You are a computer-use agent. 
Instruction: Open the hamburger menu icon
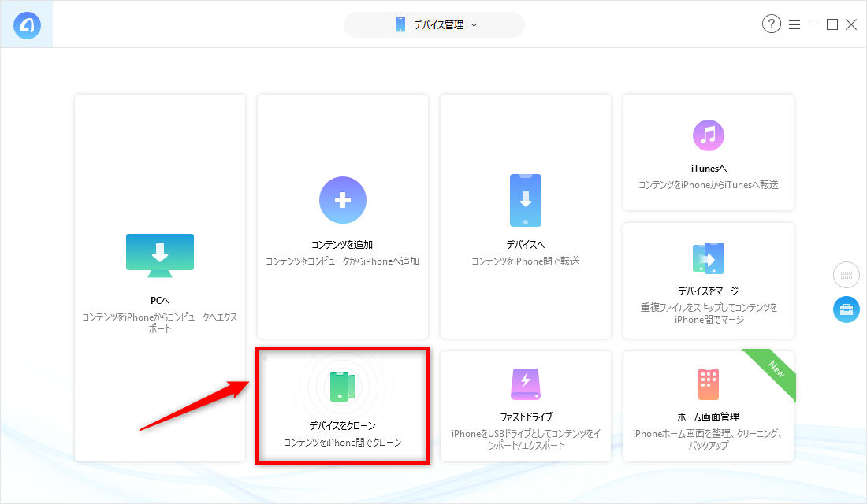794,25
